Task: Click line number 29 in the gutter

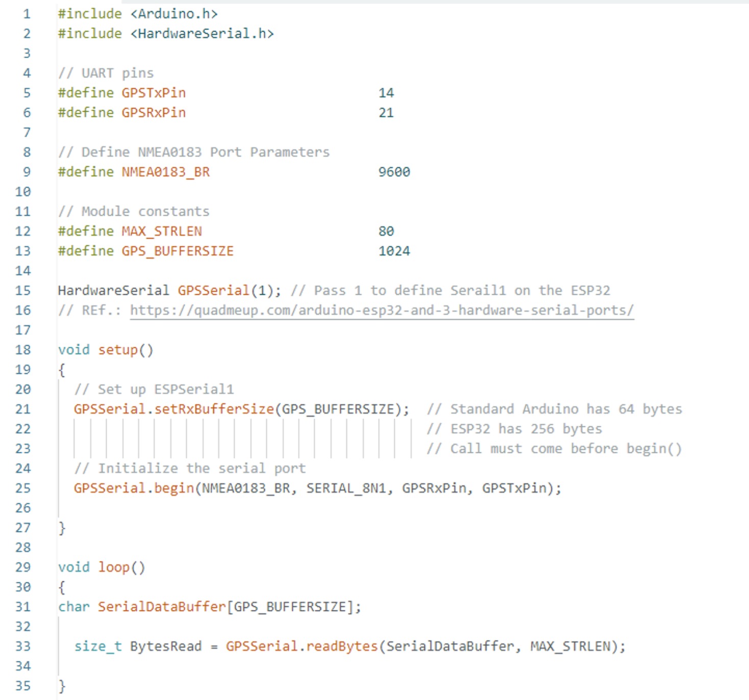Action: point(23,567)
